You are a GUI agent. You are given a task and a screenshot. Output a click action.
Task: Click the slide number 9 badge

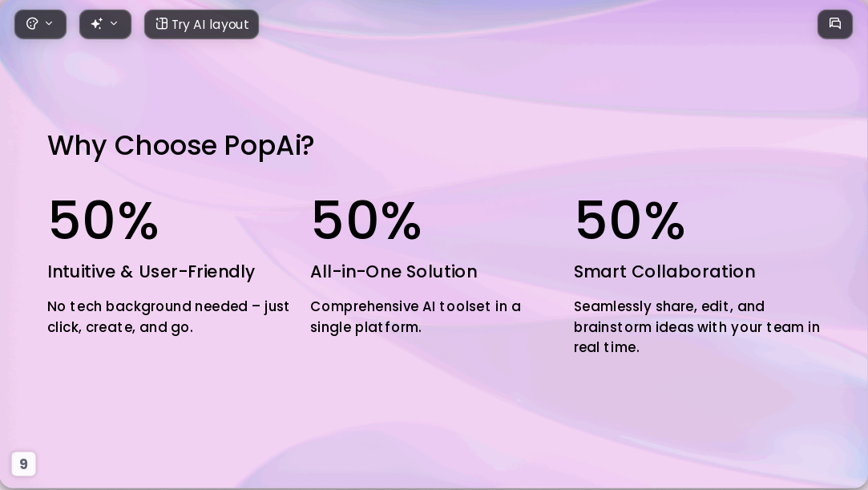pyautogui.click(x=23, y=464)
